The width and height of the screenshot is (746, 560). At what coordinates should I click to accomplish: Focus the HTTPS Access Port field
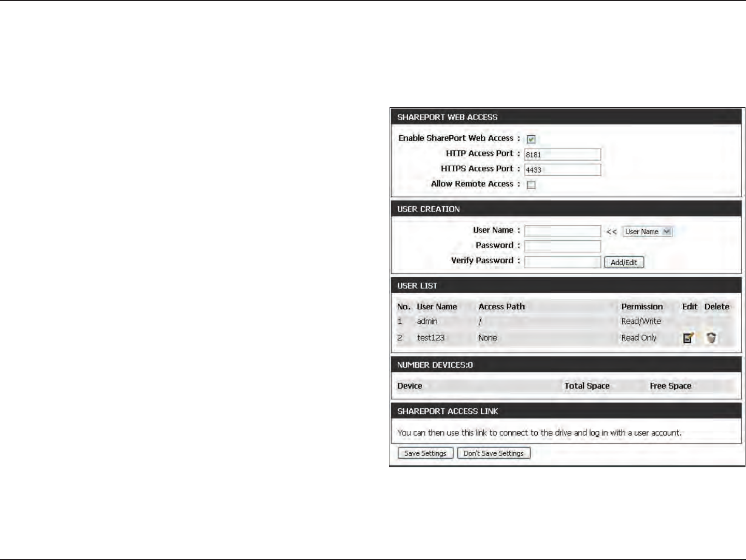tap(563, 169)
